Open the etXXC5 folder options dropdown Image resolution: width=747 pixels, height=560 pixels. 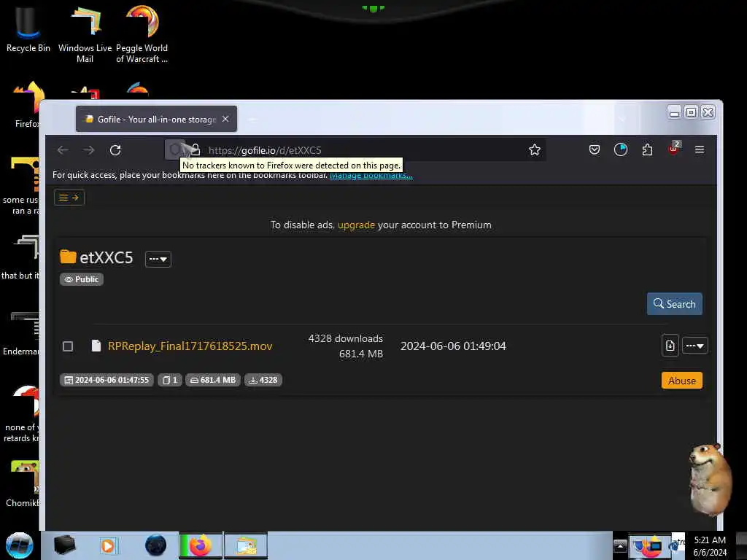pyautogui.click(x=158, y=259)
